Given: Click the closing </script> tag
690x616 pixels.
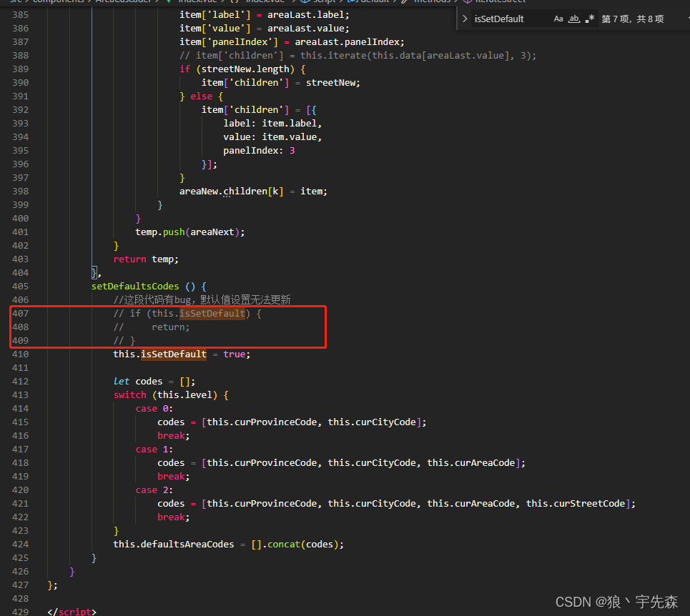Looking at the screenshot, I should coord(72,612).
